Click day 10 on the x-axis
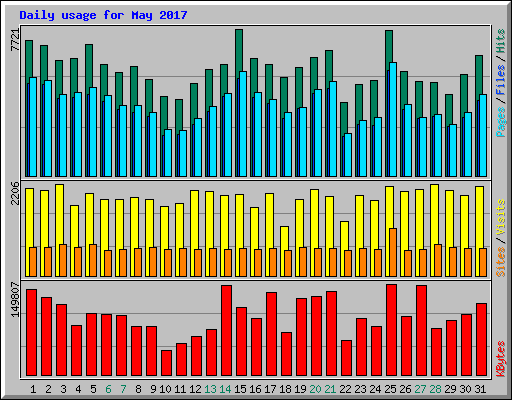The image size is (512, 400). click(165, 389)
